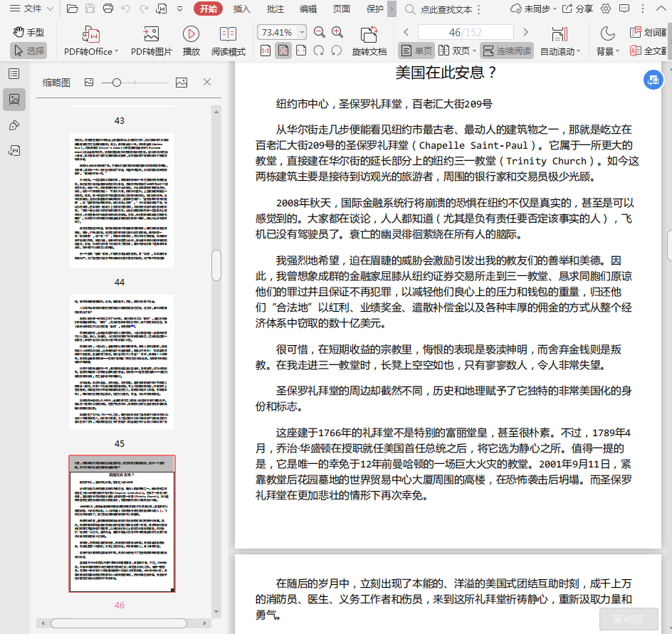Close the 缩略图 thumbnail panel
The height and width of the screenshot is (634, 672).
tap(207, 82)
